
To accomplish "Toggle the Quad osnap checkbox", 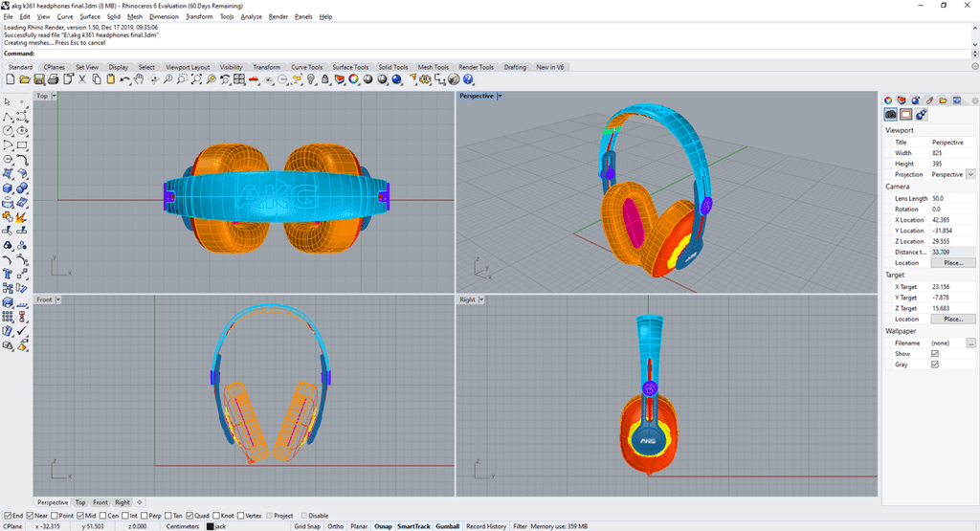I will (x=189, y=516).
